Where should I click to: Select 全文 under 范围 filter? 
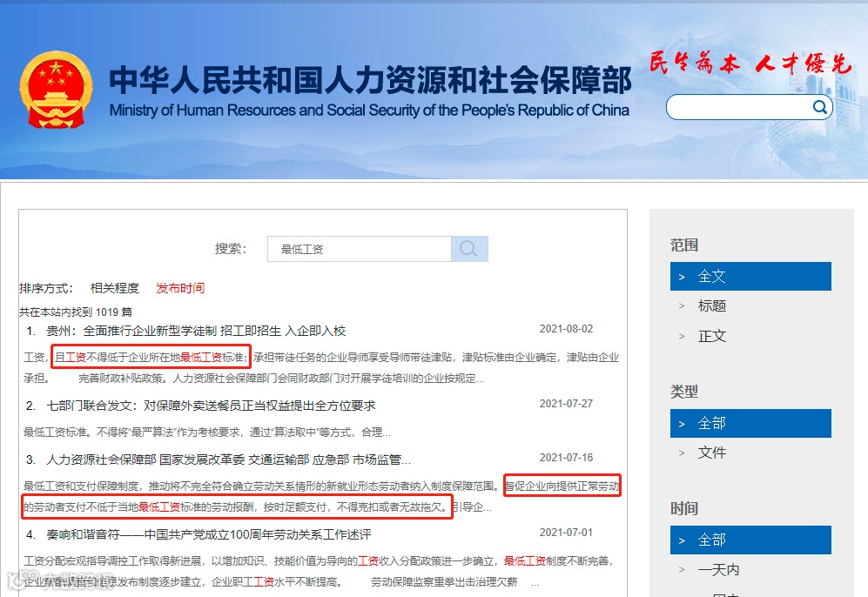(750, 276)
